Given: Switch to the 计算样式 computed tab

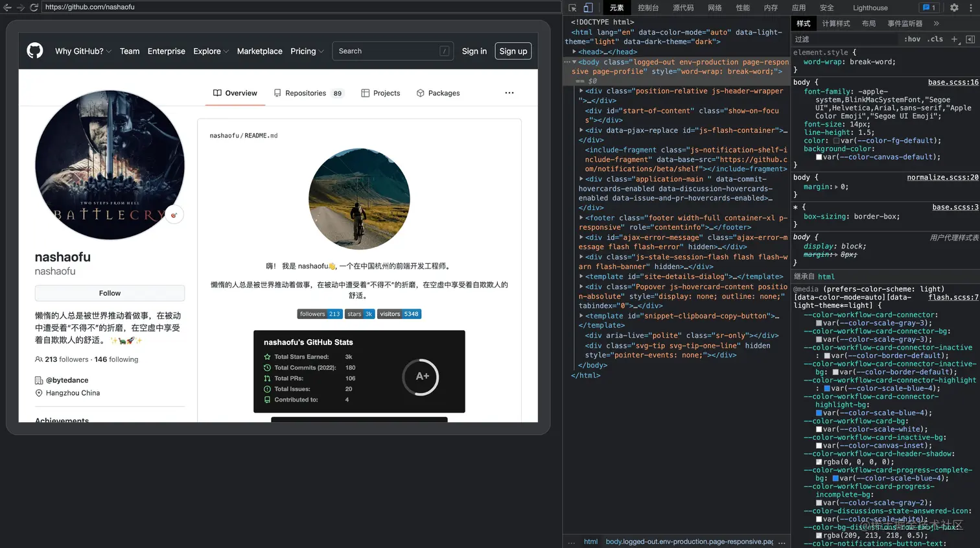Looking at the screenshot, I should click(x=836, y=23).
